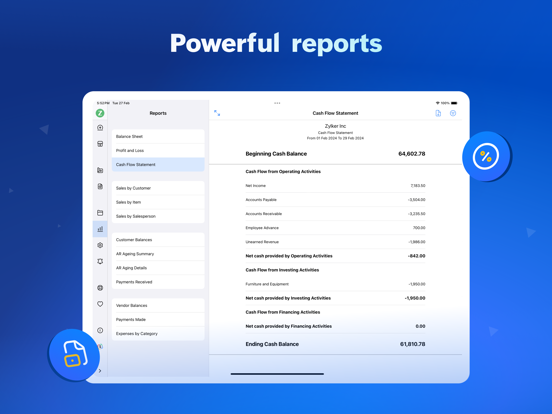Viewport: 552px width, 414px height.
Task: Open the Balance Sheet report
Action: [x=158, y=136]
